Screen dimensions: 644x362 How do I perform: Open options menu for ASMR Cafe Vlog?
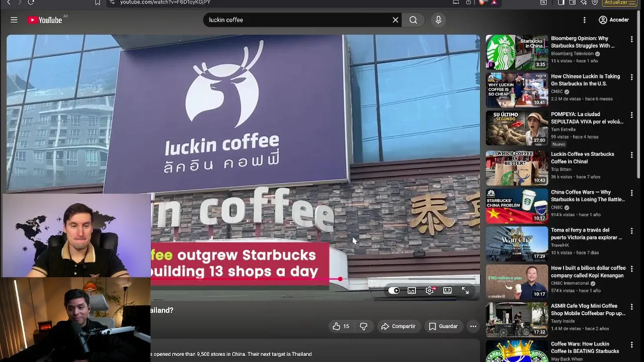(631, 307)
